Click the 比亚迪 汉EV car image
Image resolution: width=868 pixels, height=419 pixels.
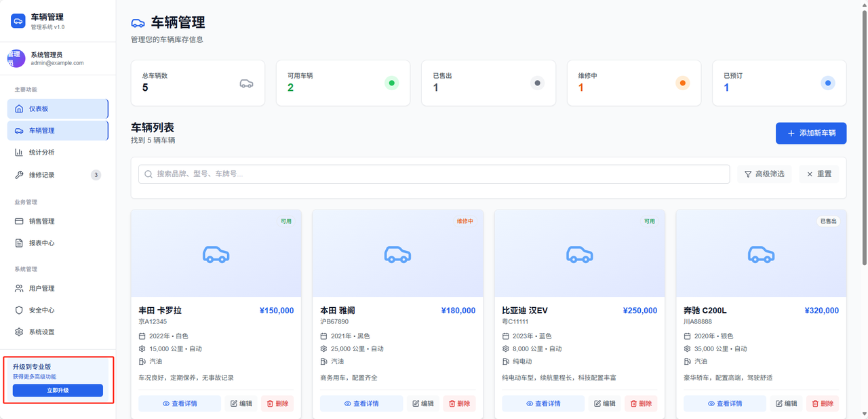click(580, 254)
